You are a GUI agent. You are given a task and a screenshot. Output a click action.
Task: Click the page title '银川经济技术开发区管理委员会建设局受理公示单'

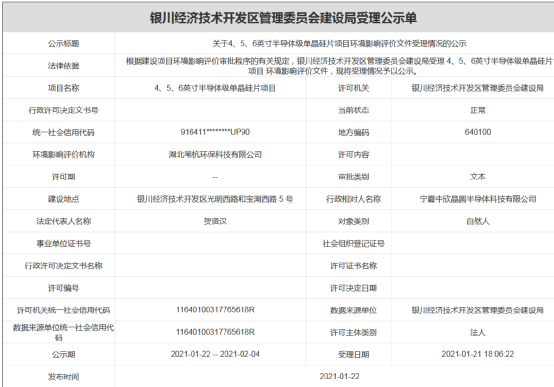pyautogui.click(x=283, y=18)
